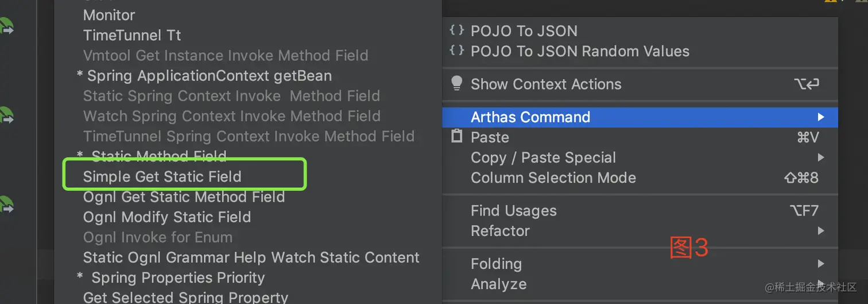The image size is (868, 304).
Task: Choose Static Ognl Grammar Help Watch Static Content
Action: tap(251, 257)
